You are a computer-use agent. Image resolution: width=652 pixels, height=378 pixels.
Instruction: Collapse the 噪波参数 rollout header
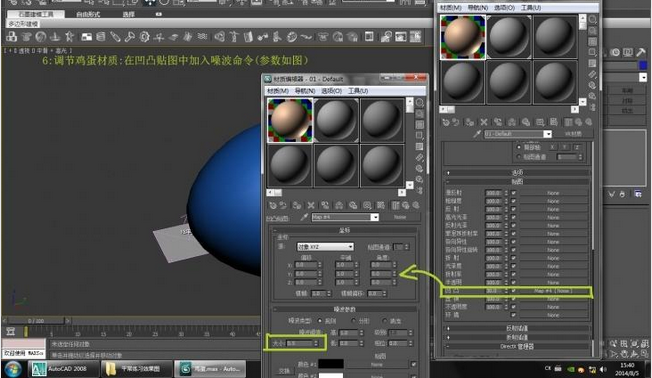344,309
